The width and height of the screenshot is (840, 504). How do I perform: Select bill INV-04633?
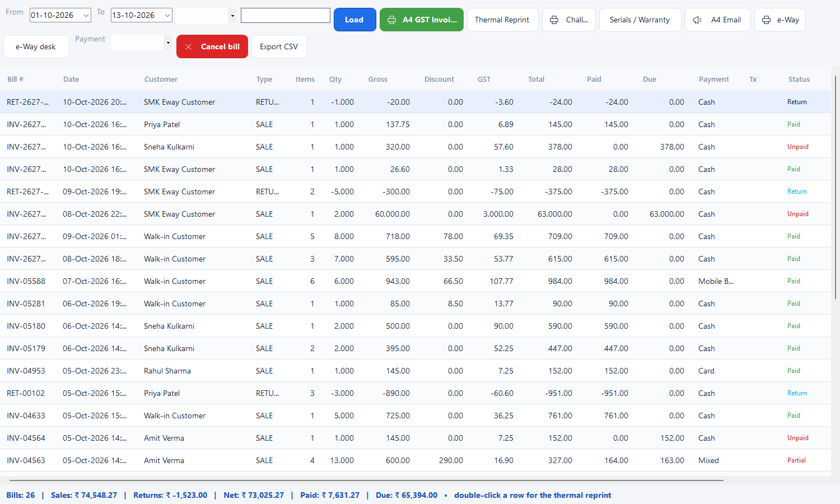415,416
